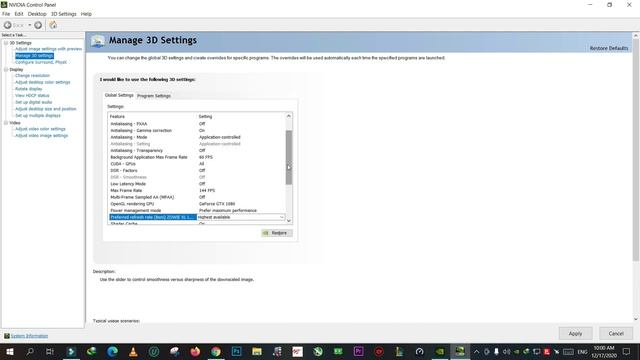Open the System Information link
Image resolution: width=640 pixels, height=360 pixels.
[29, 336]
